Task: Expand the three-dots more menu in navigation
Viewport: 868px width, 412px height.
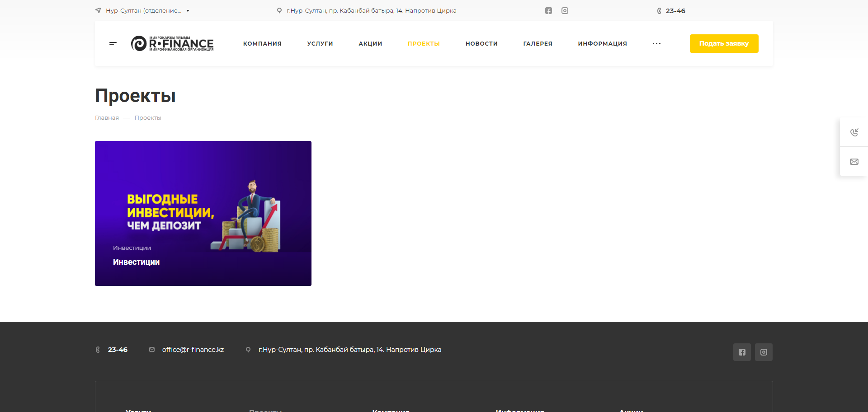Action: tap(656, 44)
